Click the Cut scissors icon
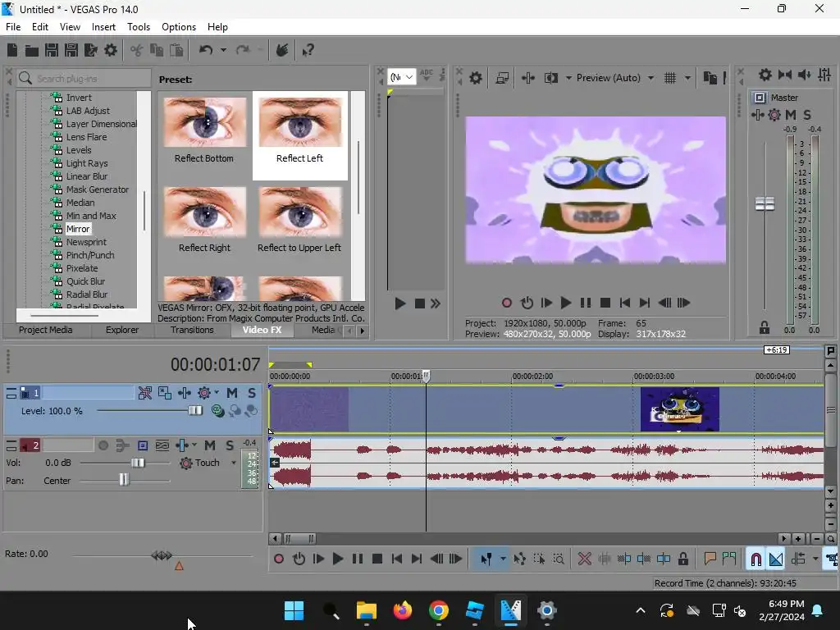Image resolution: width=840 pixels, height=630 pixels. pos(137,50)
